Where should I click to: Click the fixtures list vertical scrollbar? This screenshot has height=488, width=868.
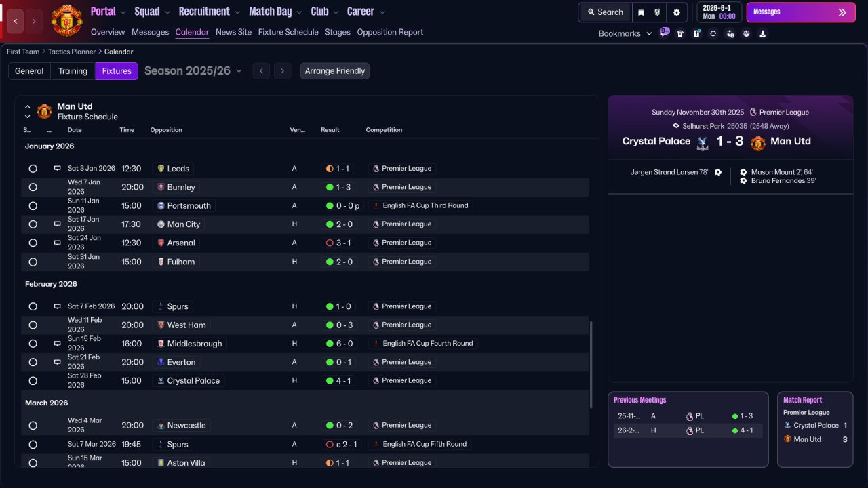coord(591,365)
